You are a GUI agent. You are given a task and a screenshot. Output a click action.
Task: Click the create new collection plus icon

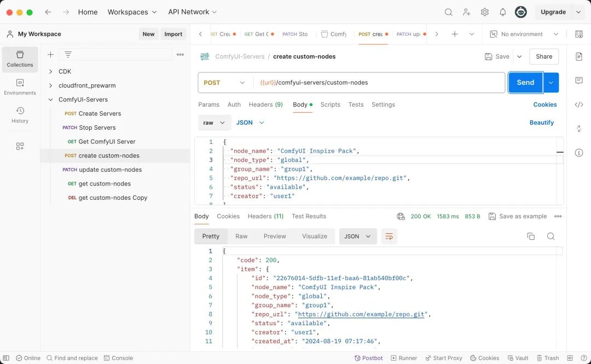tap(50, 55)
